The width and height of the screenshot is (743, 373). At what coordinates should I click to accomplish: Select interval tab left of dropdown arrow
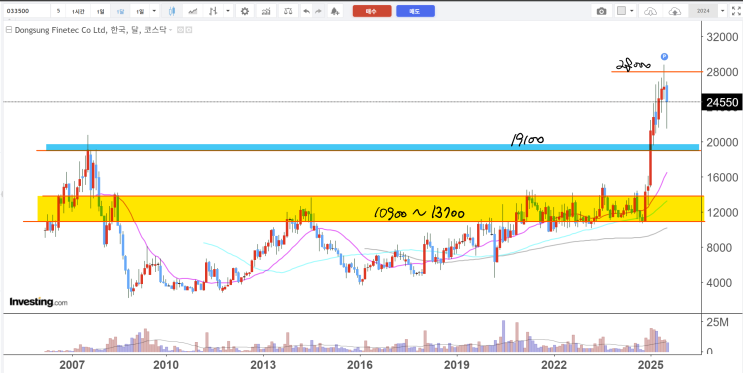[x=140, y=10]
